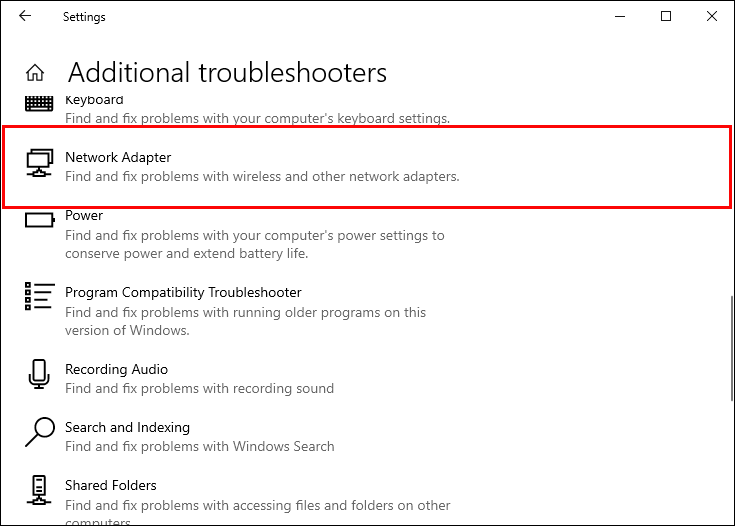The image size is (735, 526).
Task: Click the Search and Indexing magnifier icon
Action: coord(39,432)
